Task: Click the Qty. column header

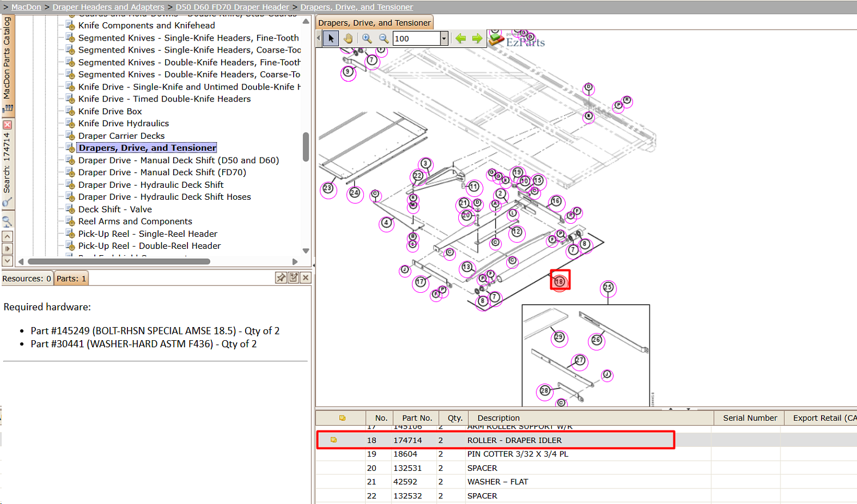Action: point(455,418)
